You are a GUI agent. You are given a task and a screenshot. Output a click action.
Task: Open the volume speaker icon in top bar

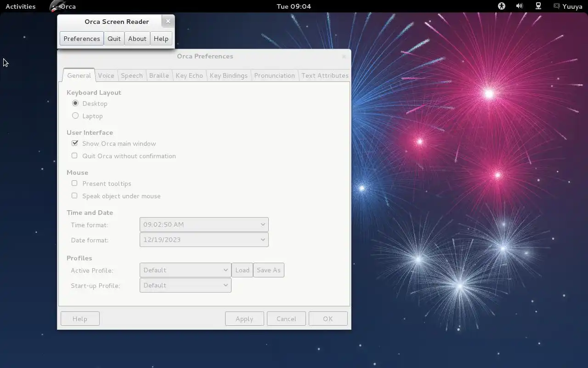[x=520, y=6]
